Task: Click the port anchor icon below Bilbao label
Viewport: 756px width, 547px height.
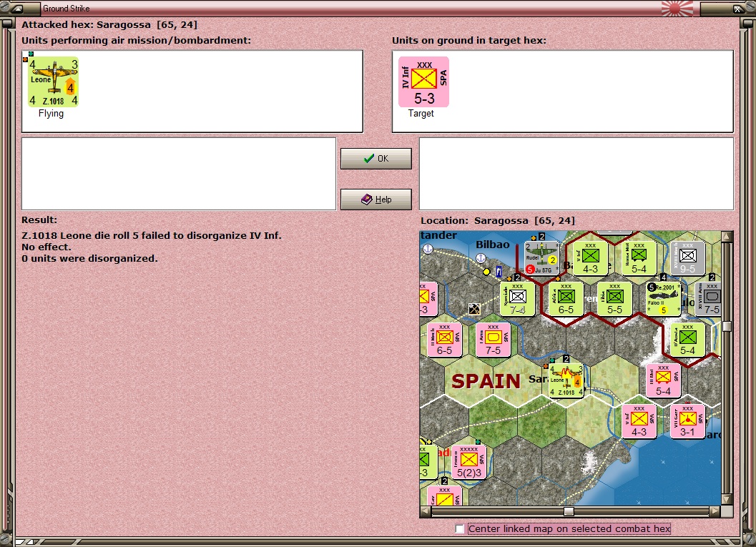Action: pos(481,258)
